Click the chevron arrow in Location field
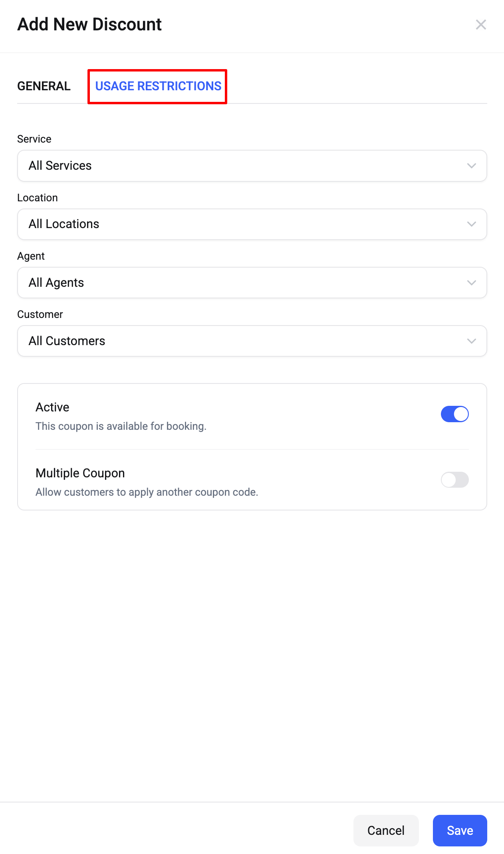This screenshot has height=854, width=504. pyautogui.click(x=471, y=224)
